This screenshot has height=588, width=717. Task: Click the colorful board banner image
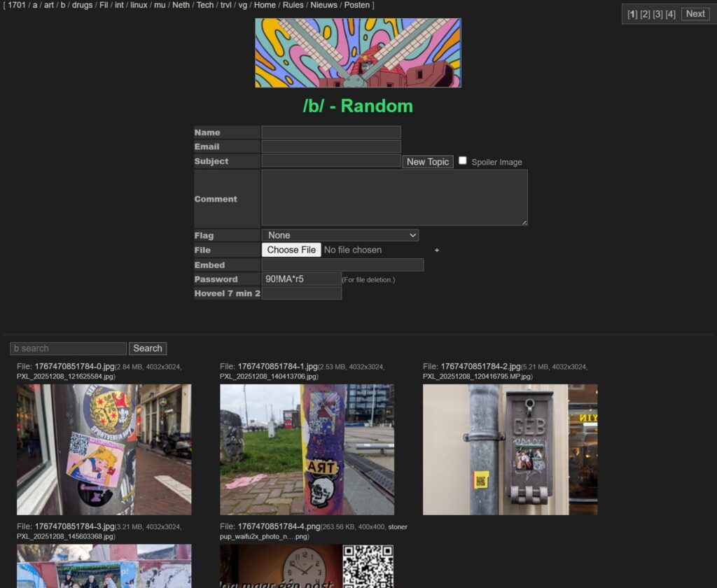[358, 53]
